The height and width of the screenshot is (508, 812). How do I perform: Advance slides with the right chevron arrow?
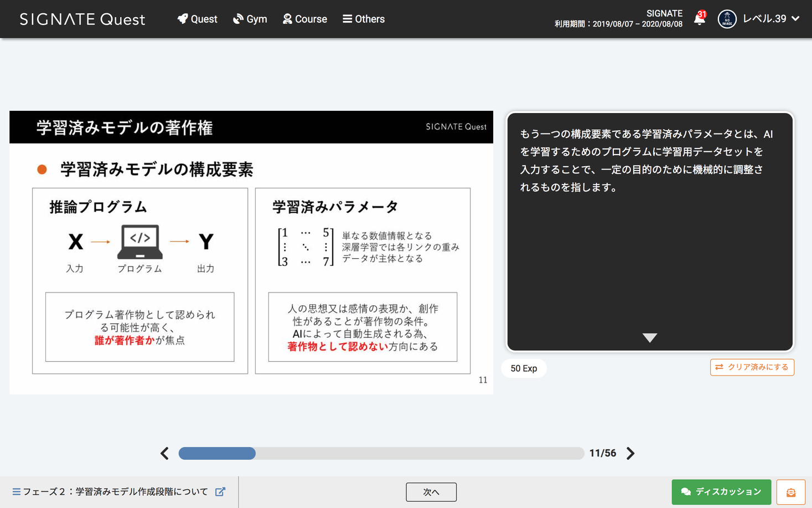tap(630, 453)
